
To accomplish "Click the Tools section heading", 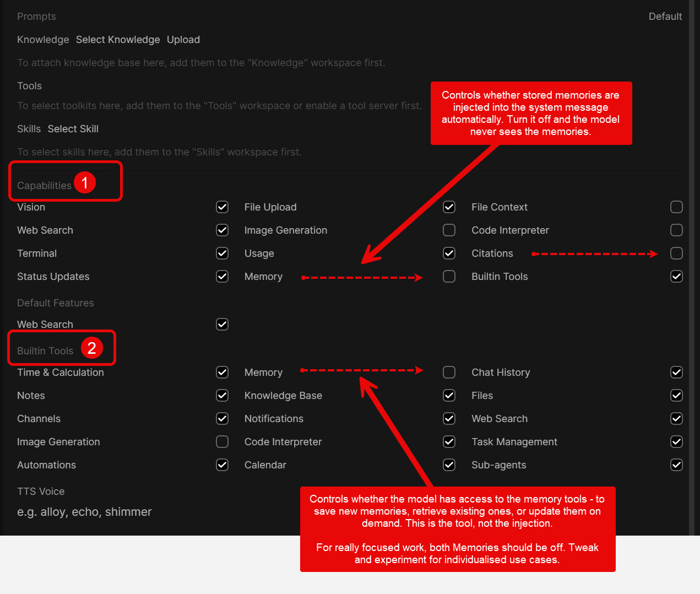I will 29,86.
